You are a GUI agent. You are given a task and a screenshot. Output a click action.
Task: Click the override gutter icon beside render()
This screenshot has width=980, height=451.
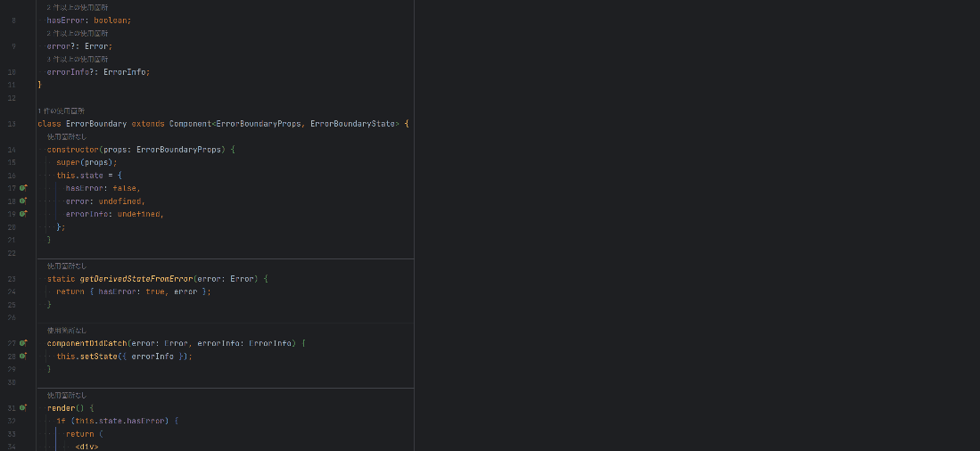click(x=24, y=407)
